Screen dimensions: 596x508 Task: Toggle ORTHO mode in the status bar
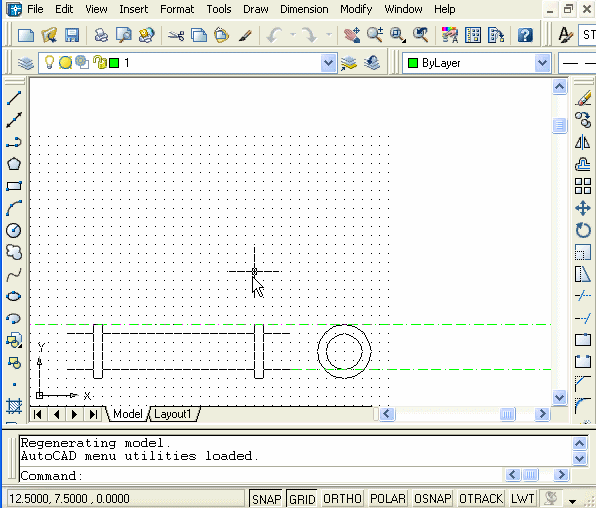[342, 499]
